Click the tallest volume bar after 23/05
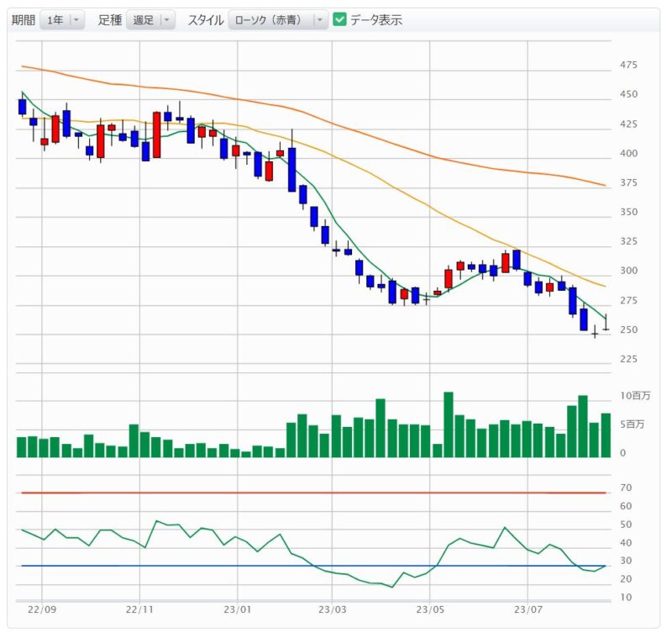The image size is (672, 638). [449, 424]
